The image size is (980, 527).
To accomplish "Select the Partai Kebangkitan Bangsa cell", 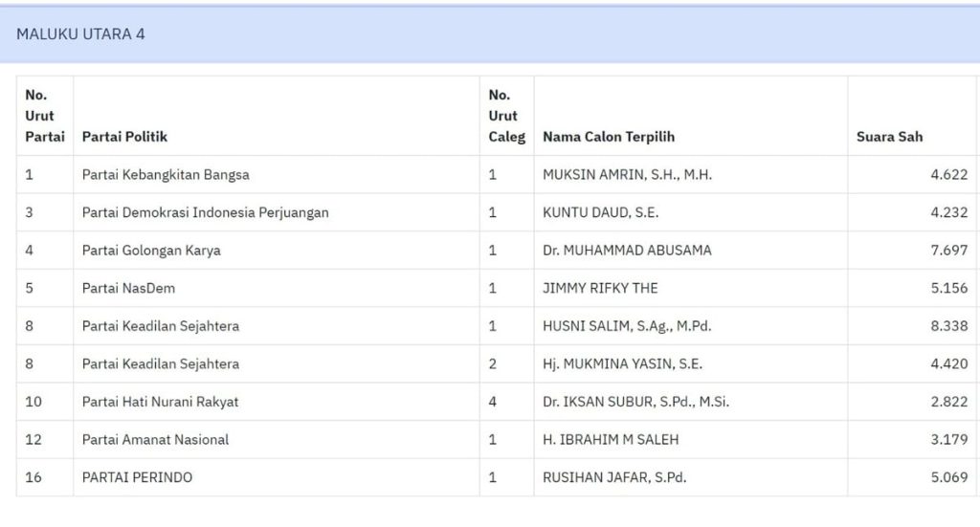I will pos(166,175).
